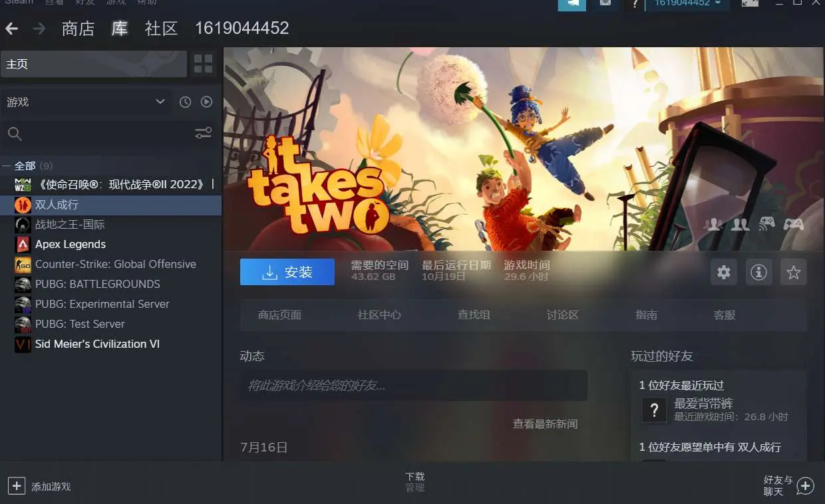Select CS:GO game icon in library
The width and height of the screenshot is (825, 504).
point(23,264)
